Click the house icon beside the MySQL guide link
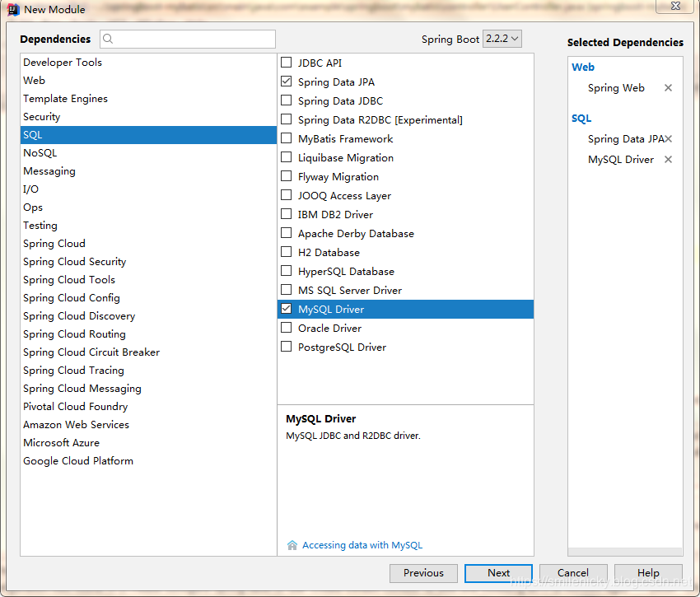The width and height of the screenshot is (700, 597). coord(292,545)
